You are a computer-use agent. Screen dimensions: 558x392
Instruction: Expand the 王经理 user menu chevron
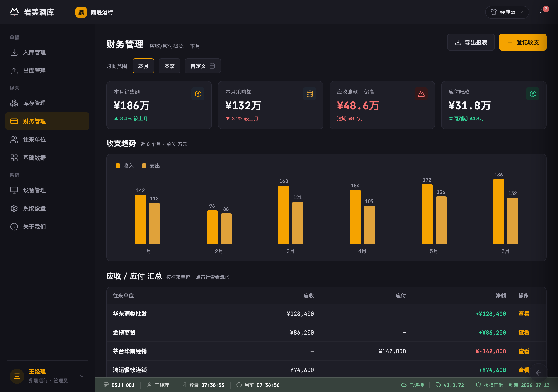(82, 376)
